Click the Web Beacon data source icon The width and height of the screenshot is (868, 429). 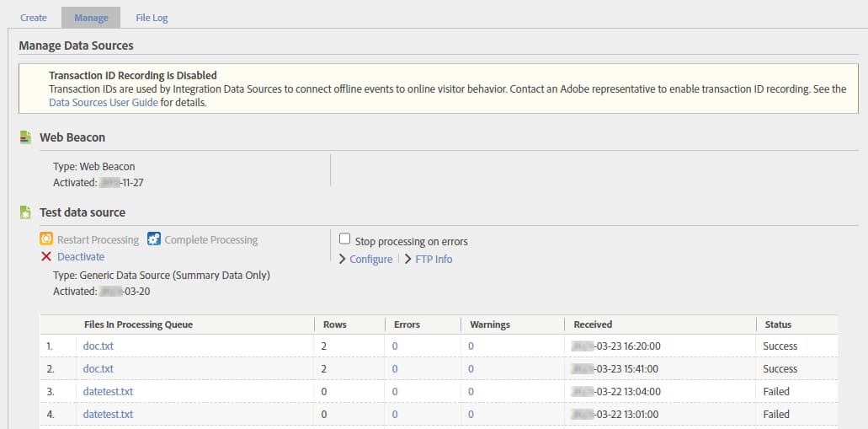click(25, 137)
